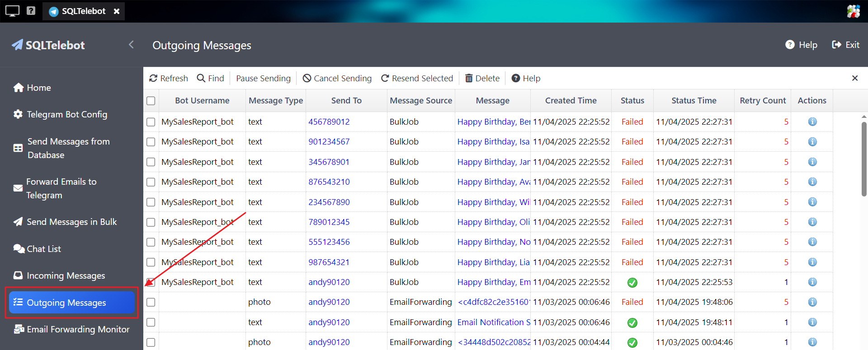Open info for message to 456789012
This screenshot has width=868, height=350.
click(x=812, y=122)
